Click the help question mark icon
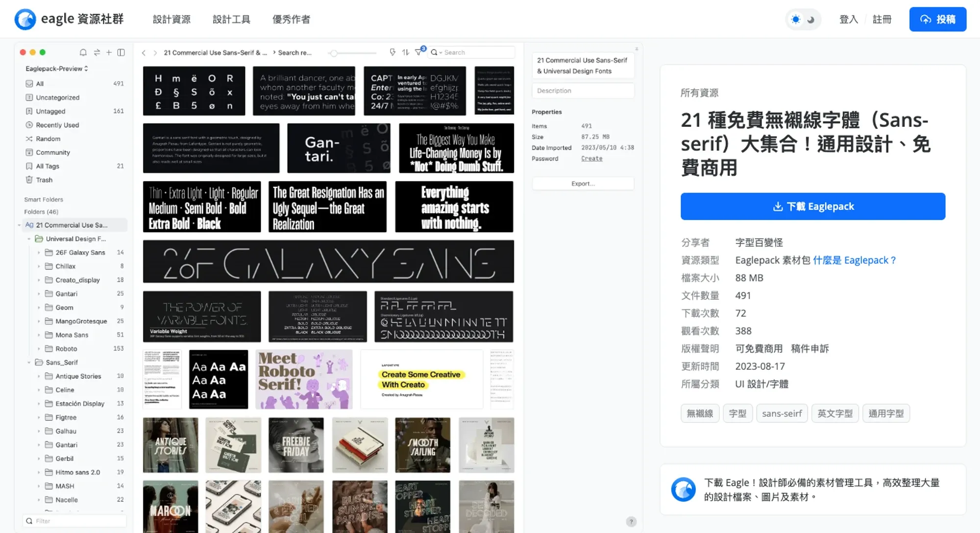Image resolution: width=980 pixels, height=533 pixels. click(631, 522)
